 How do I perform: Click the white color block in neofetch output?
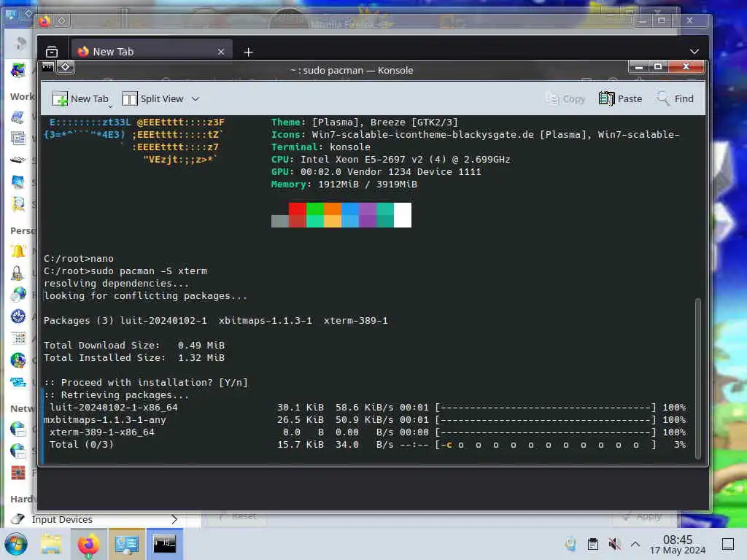[403, 215]
